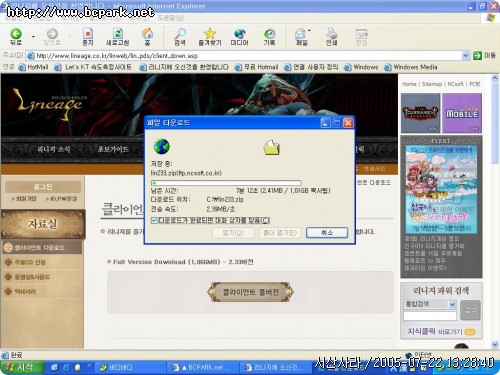500x375 pixels.
Task: Click the Sitemap link at page top
Action: [x=432, y=84]
